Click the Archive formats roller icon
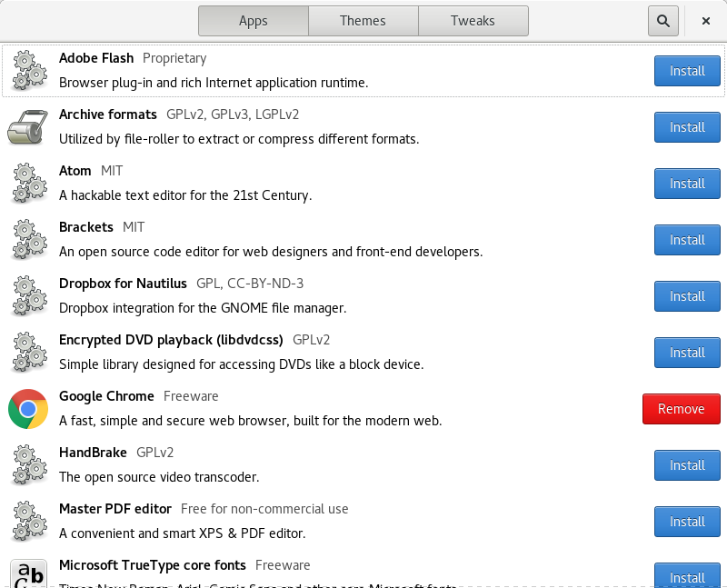This screenshot has width=727, height=588. click(x=28, y=127)
